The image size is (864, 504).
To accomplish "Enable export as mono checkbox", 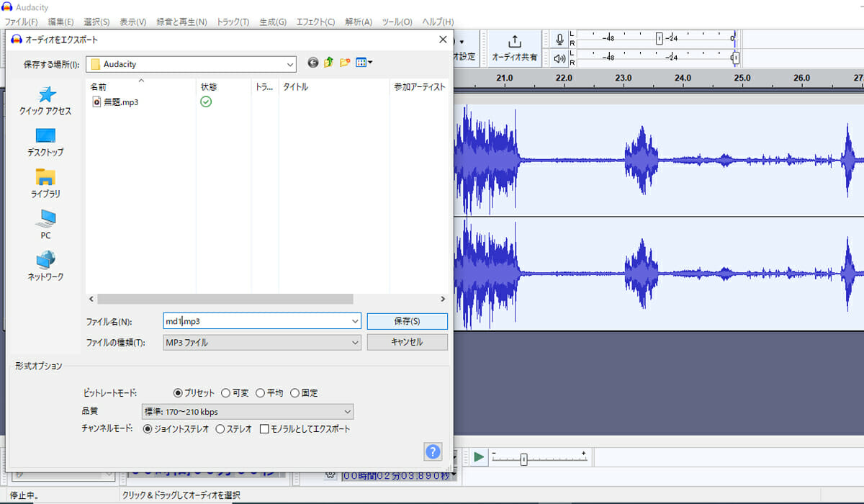I will [x=264, y=429].
